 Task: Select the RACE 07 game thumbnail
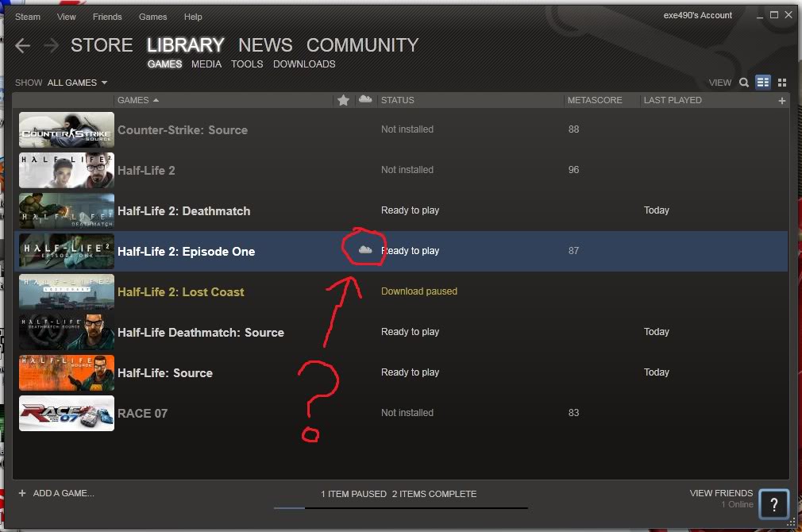[66, 413]
